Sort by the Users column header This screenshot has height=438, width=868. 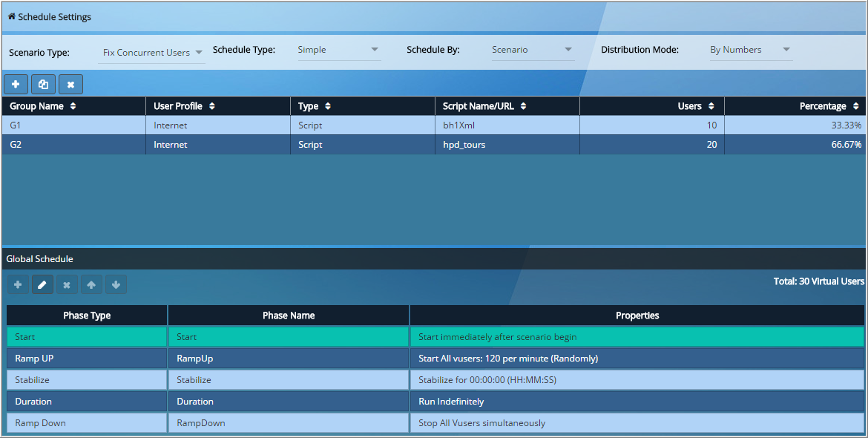(695, 106)
